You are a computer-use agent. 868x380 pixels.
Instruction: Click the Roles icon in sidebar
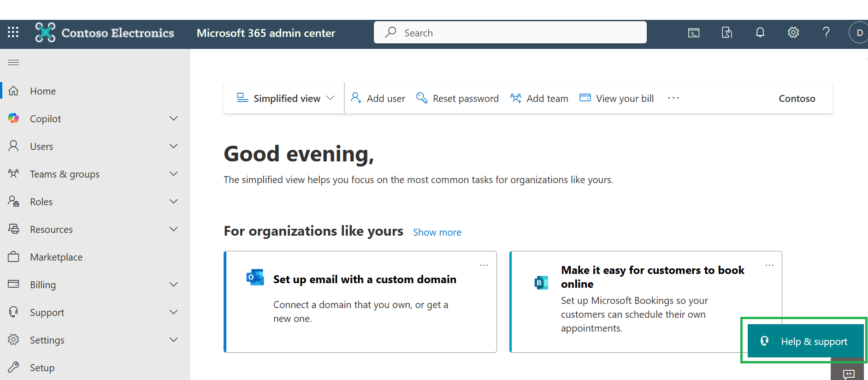[x=13, y=202]
